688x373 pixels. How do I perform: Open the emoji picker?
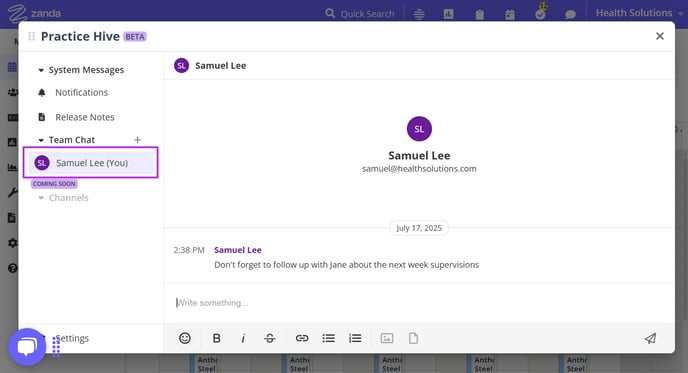(185, 338)
